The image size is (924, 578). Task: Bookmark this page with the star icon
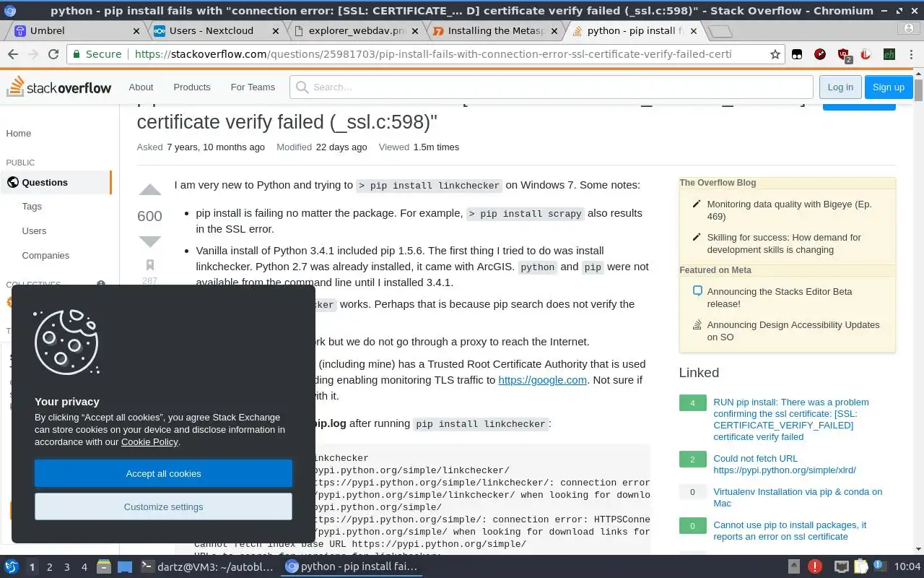tap(775, 54)
